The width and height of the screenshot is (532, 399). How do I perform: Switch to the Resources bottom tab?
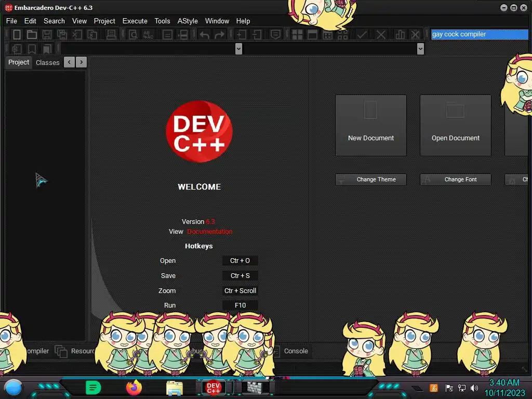pos(75,351)
